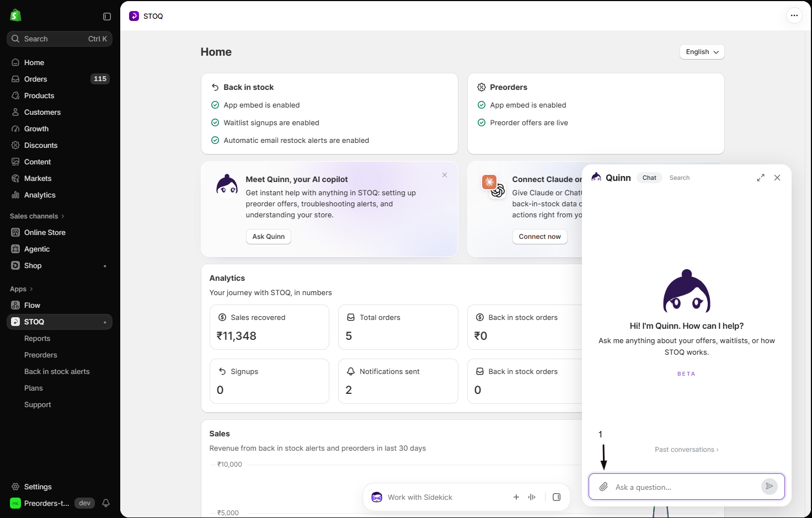Image resolution: width=812 pixels, height=518 pixels.
Task: Go to Orders in the sidebar
Action: (x=60, y=79)
